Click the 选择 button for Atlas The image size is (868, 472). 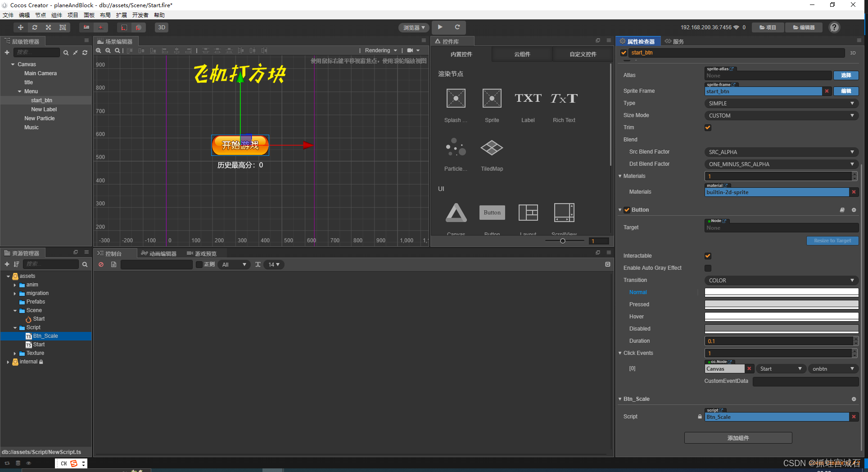[846, 75]
